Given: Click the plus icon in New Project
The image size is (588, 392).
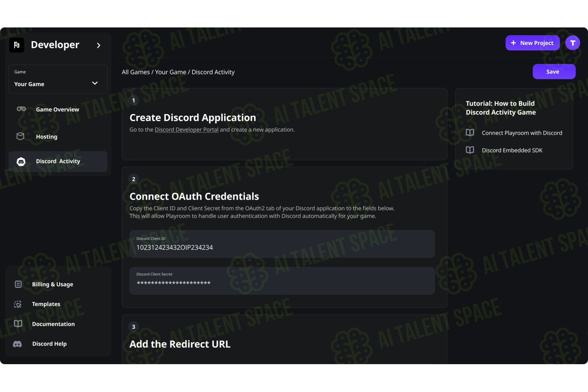Looking at the screenshot, I should pos(513,43).
